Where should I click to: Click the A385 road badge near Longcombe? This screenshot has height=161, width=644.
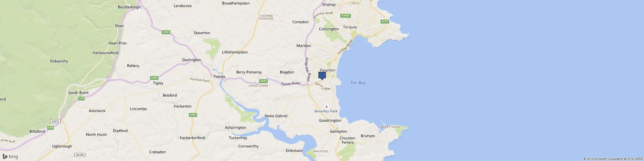tap(263, 81)
